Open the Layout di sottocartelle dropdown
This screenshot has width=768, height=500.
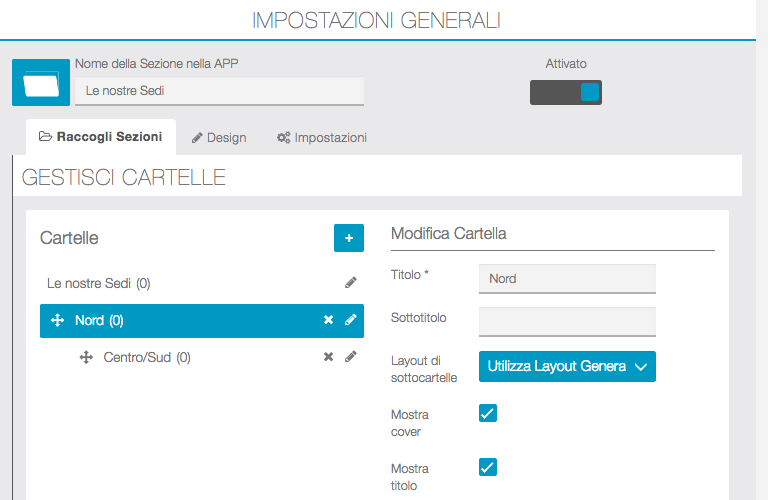[567, 366]
